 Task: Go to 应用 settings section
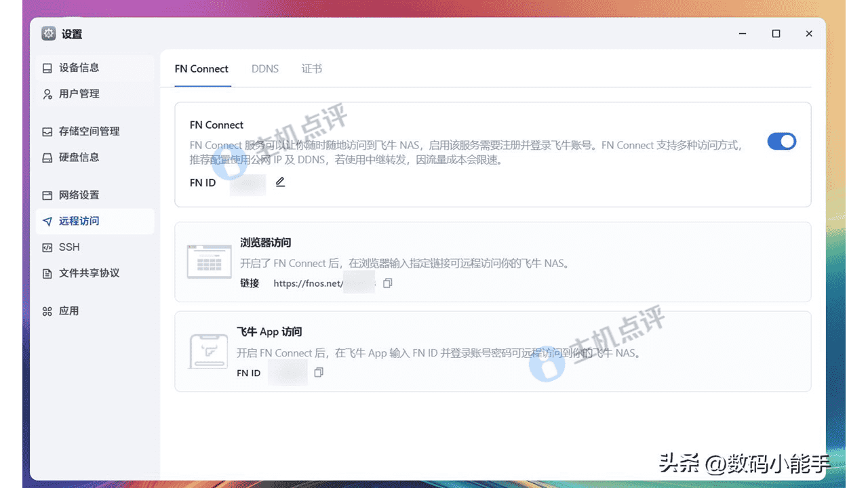[x=68, y=311]
